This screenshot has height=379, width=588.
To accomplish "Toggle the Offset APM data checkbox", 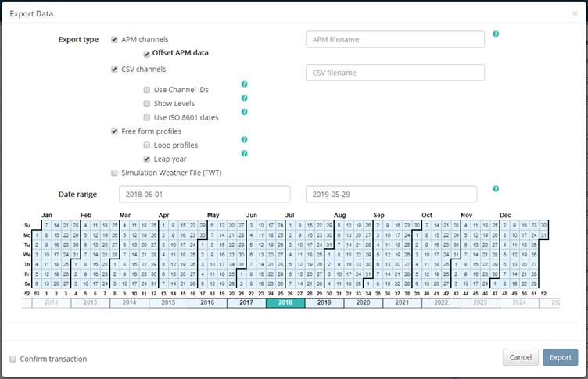I will click(147, 55).
